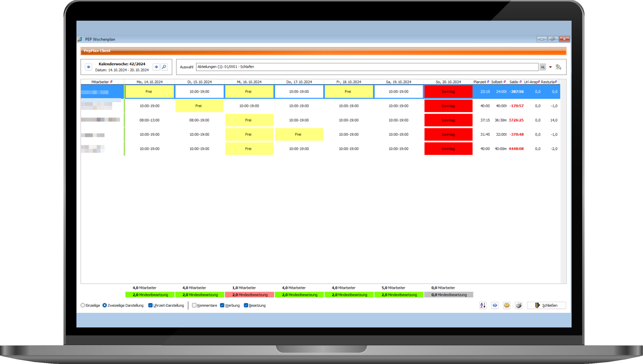
Task: Sort by the Planzeit column header
Action: click(481, 82)
